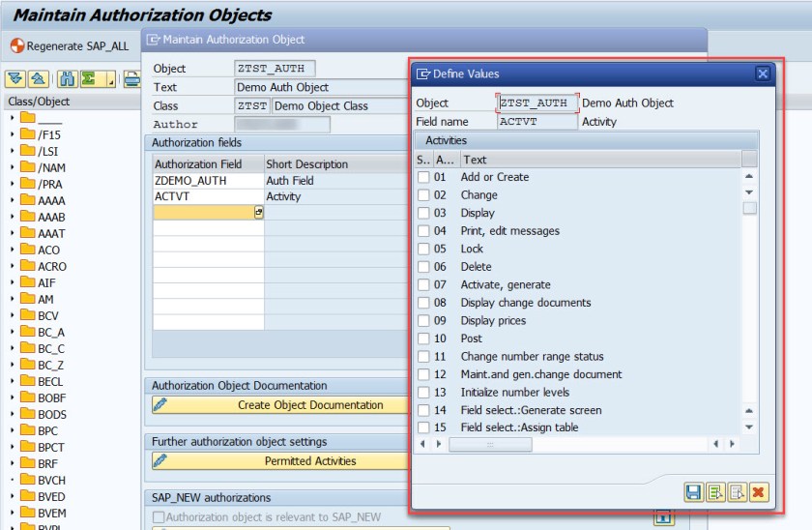Expand the BOBF class folder

pyautogui.click(x=12, y=397)
